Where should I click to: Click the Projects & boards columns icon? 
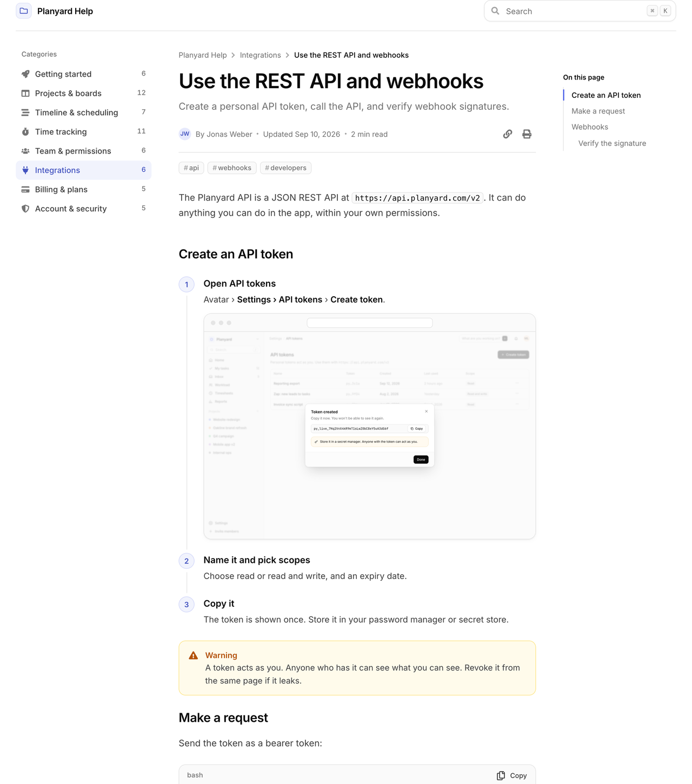pyautogui.click(x=25, y=93)
